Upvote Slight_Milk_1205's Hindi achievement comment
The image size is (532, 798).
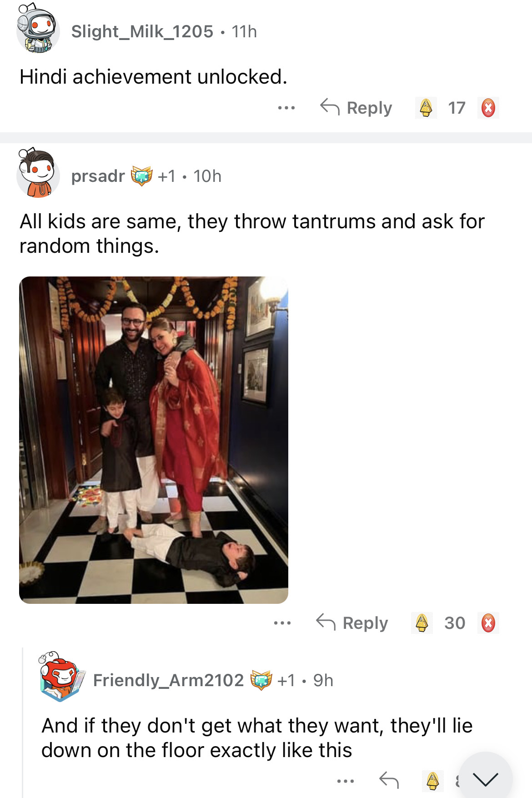426,108
